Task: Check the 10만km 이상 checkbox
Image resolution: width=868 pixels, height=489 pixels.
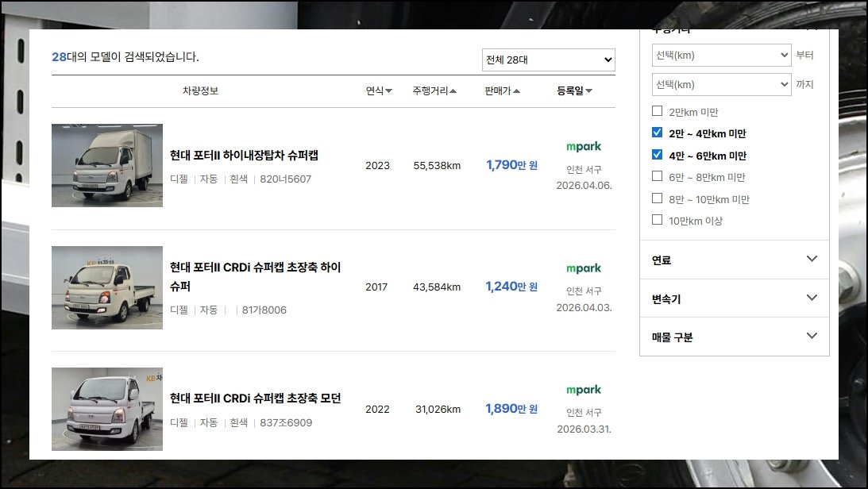Action: click(x=657, y=220)
